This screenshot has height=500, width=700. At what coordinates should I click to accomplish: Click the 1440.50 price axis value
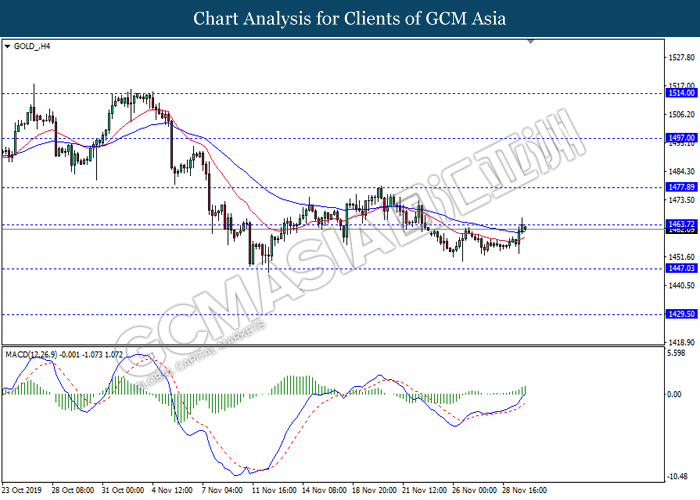[x=681, y=285]
